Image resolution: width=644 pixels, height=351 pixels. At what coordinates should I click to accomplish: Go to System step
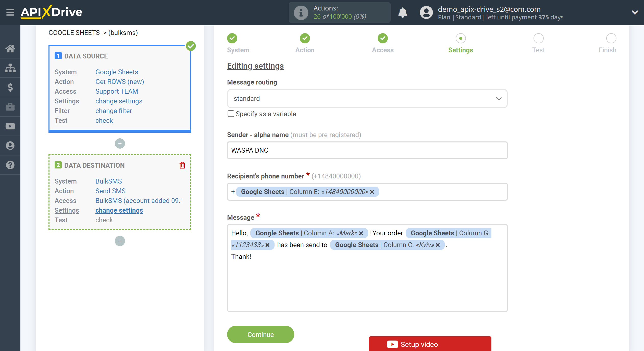pos(232,38)
